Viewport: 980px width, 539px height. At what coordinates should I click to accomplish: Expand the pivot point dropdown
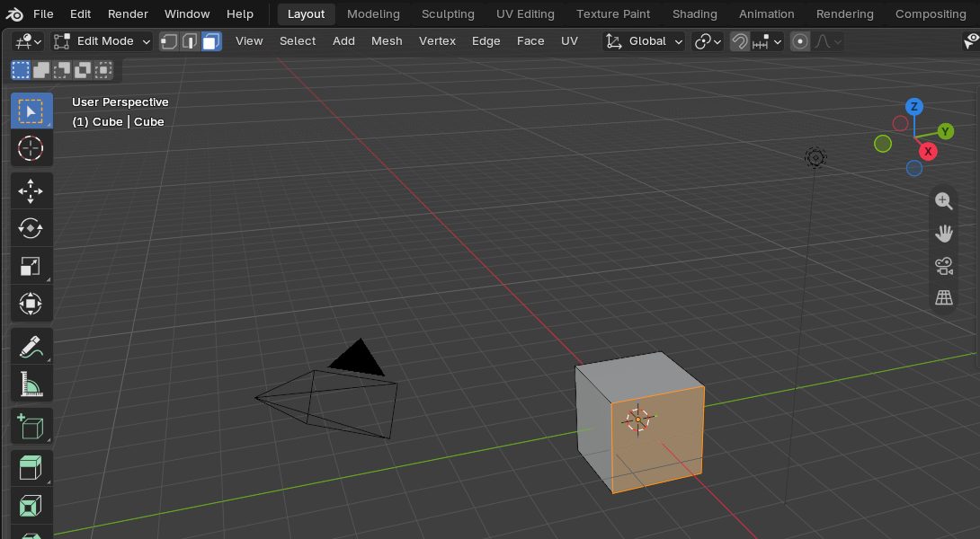pos(708,41)
